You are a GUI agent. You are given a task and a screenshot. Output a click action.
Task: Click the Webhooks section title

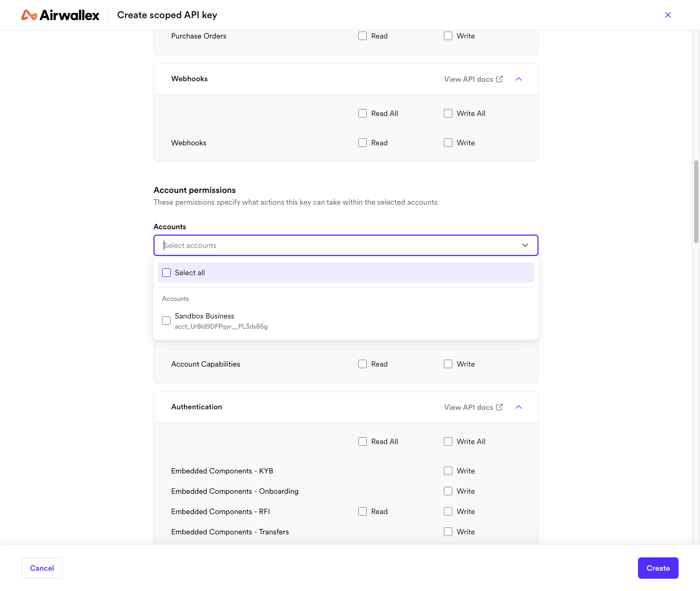(189, 79)
